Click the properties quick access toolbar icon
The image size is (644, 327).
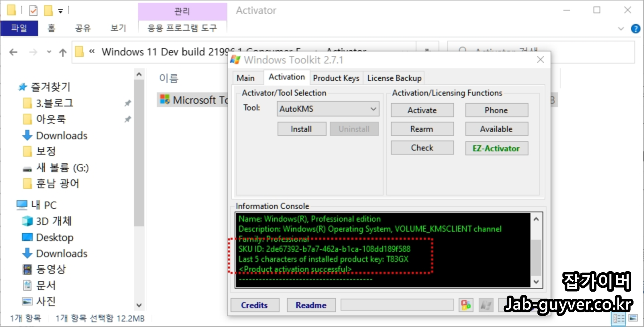coord(33,11)
